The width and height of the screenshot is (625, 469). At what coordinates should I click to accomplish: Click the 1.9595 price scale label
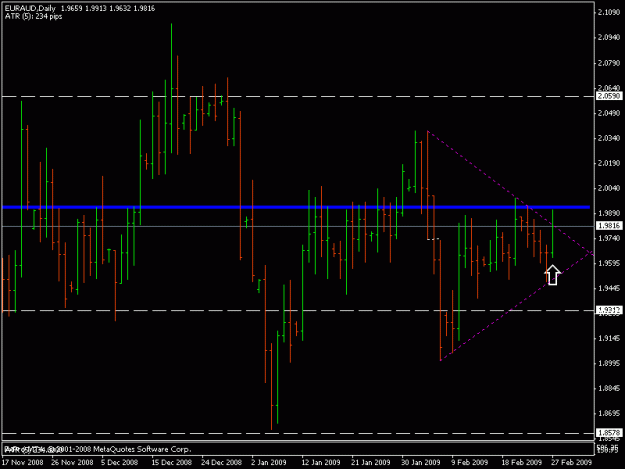pos(609,263)
